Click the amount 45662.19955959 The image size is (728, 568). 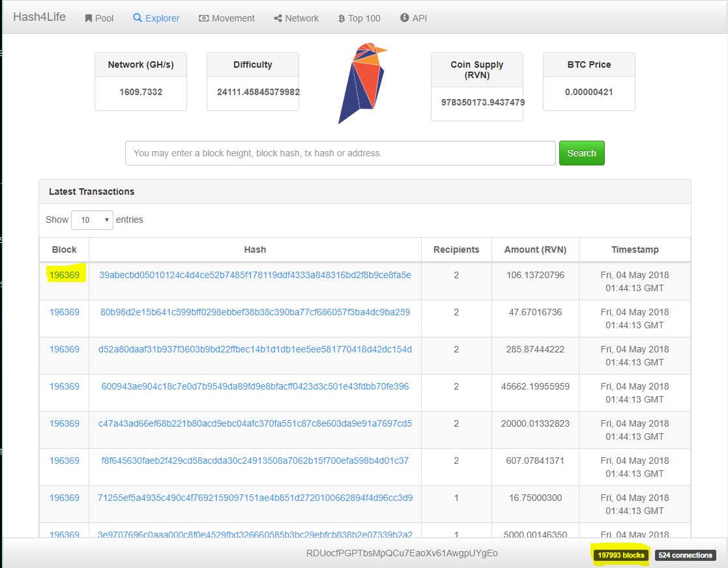[535, 386]
